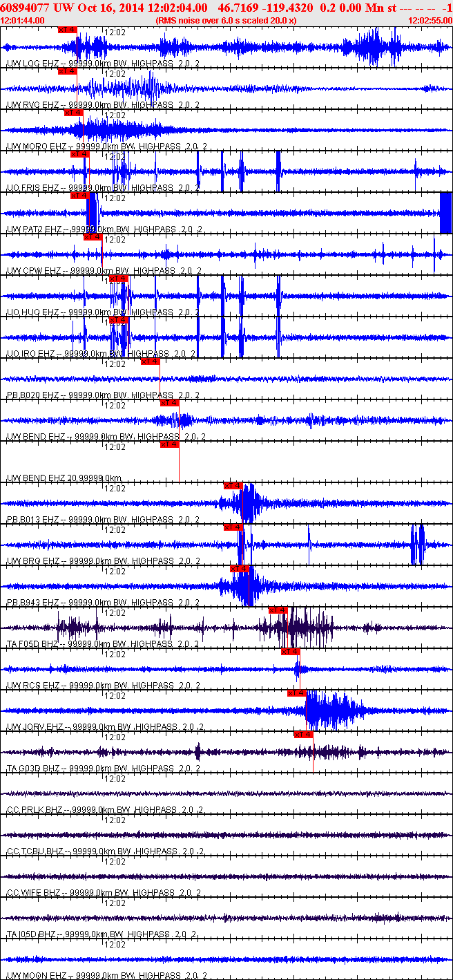453x980 pixels.
Task: Click the pick flag on the PB B020 trace
Action: pyautogui.click(x=150, y=361)
